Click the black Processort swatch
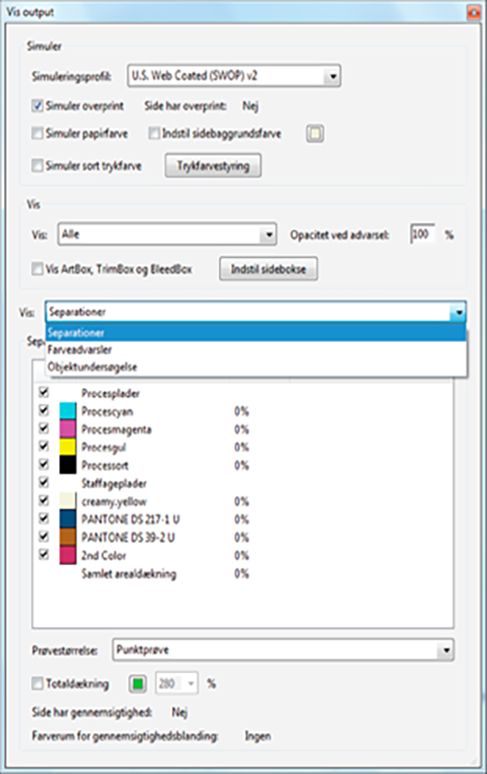Viewport: 487px width, 774px height. pyautogui.click(x=68, y=465)
